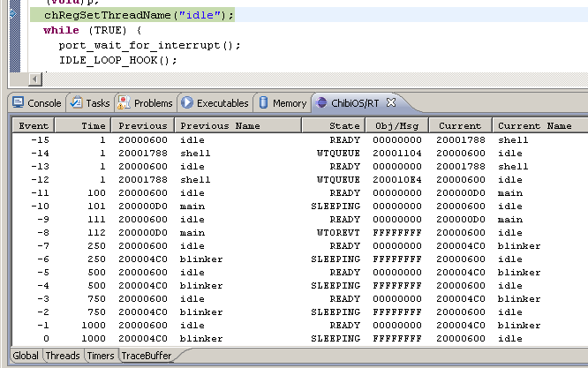This screenshot has width=588, height=368.
Task: Click the Current Name column header
Action: [540, 125]
